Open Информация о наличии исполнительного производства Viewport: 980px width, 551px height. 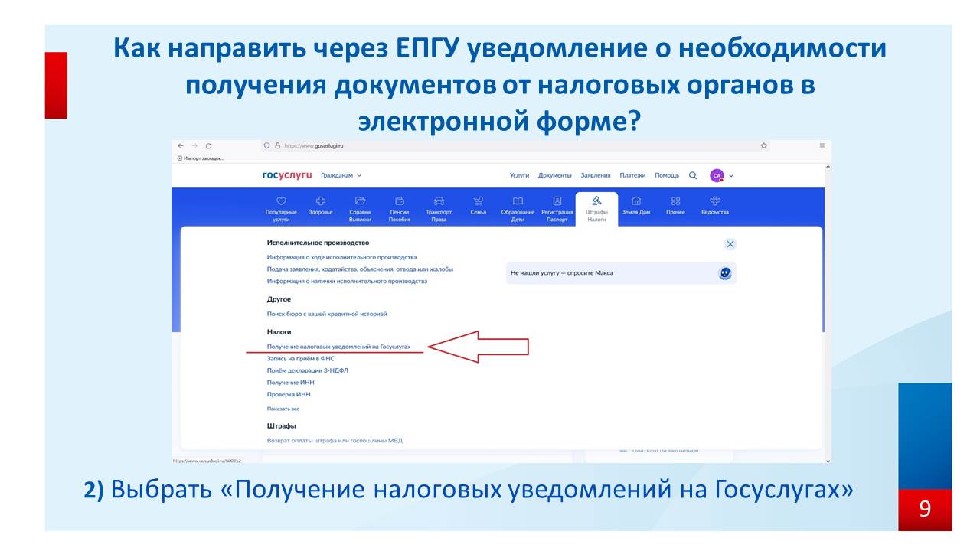tap(347, 281)
